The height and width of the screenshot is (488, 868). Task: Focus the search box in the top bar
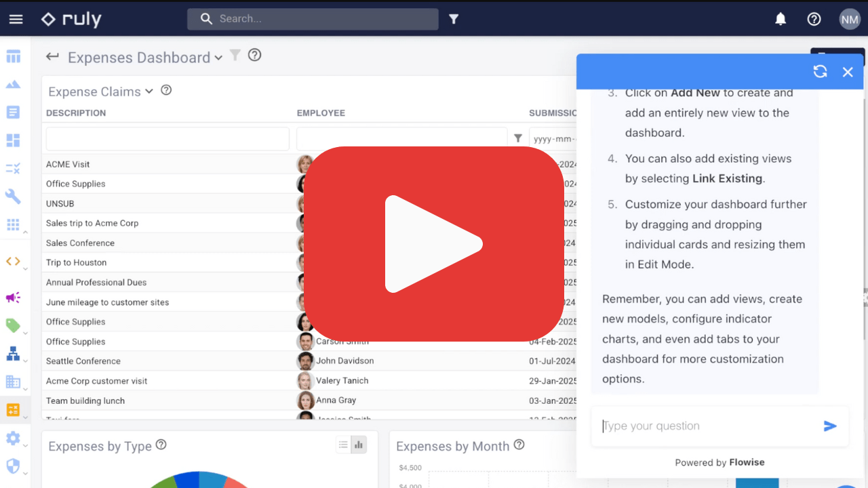[x=313, y=19]
